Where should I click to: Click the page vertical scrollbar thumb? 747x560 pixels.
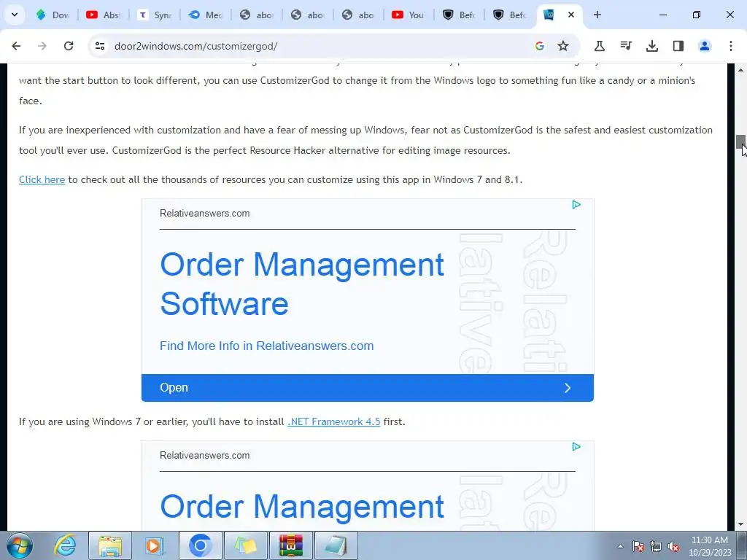pos(740,141)
